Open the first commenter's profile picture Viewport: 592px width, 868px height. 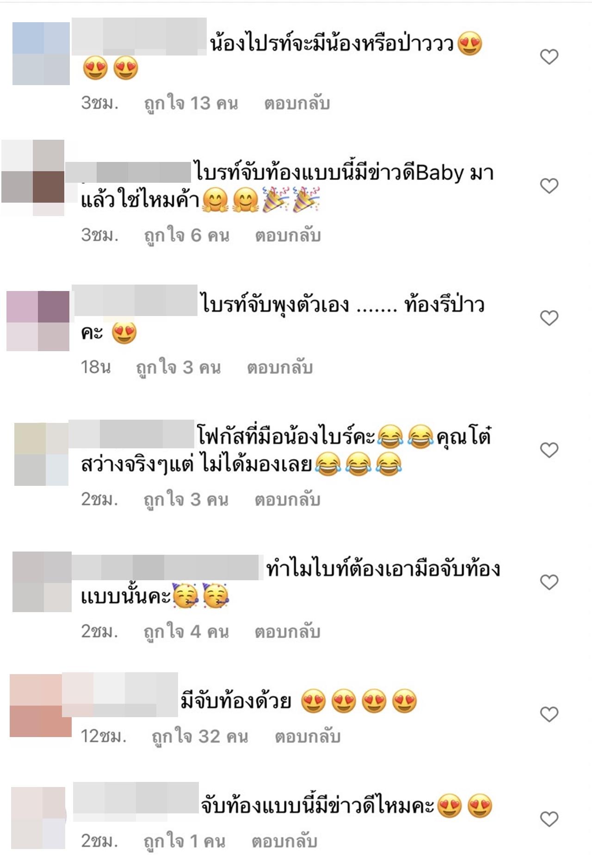tap(41, 54)
